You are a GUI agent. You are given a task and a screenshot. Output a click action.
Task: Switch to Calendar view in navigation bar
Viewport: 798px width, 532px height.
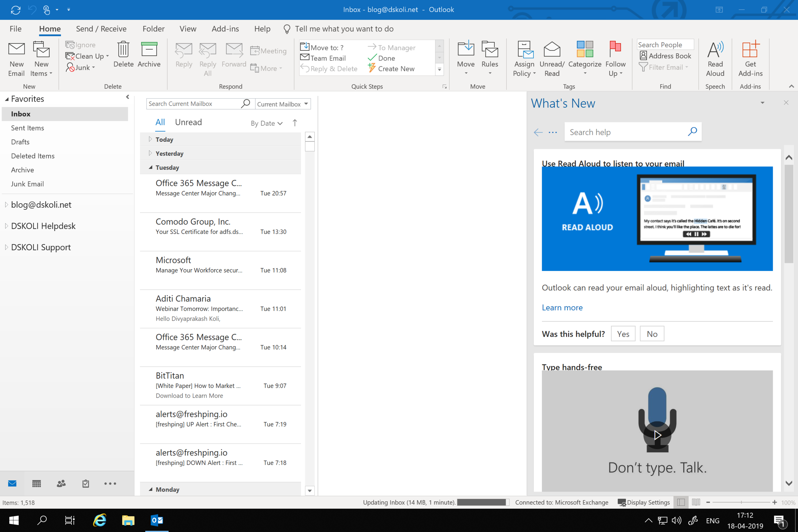pos(36,483)
